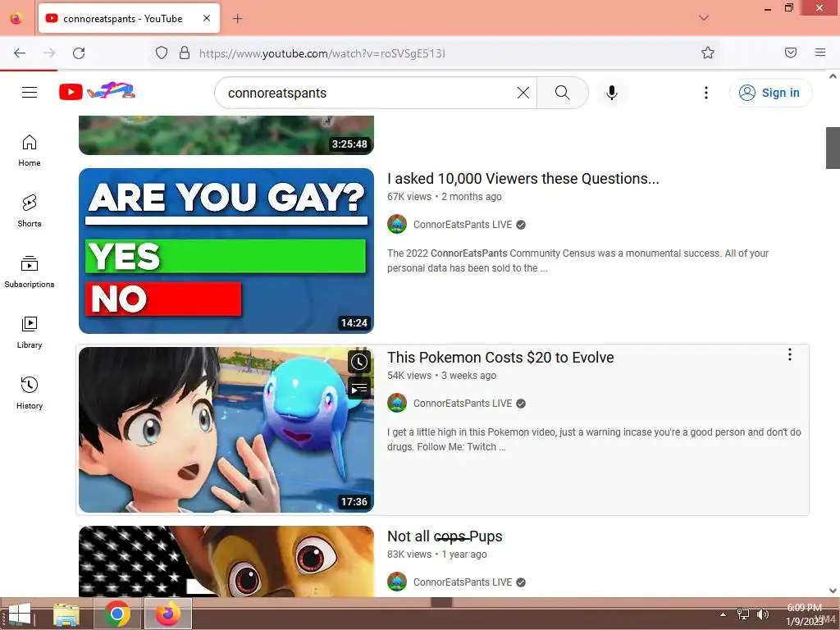List all tabs with the chevron
Screen dimensions: 840x630
(704, 18)
